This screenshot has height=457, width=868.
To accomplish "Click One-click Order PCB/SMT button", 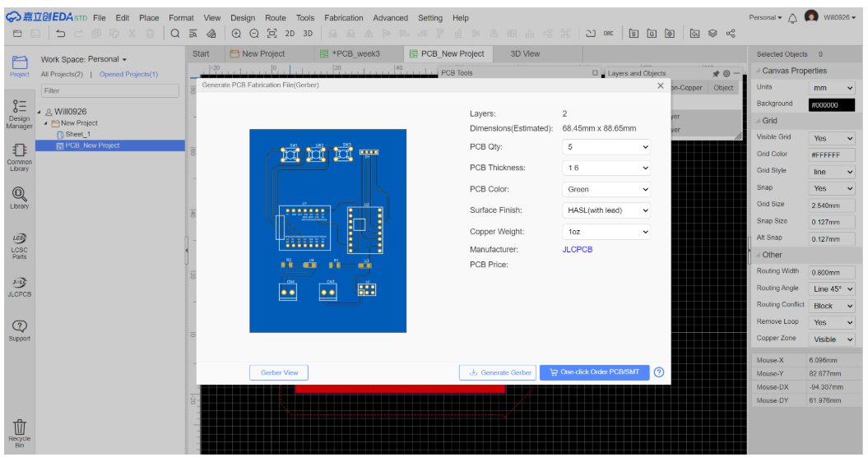I will (x=594, y=372).
